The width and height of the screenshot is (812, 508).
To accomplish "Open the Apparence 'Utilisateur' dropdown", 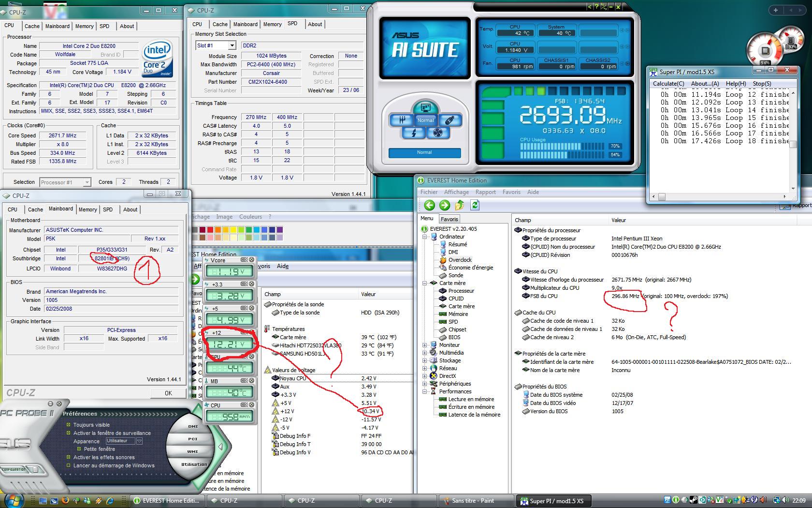I will tap(140, 441).
